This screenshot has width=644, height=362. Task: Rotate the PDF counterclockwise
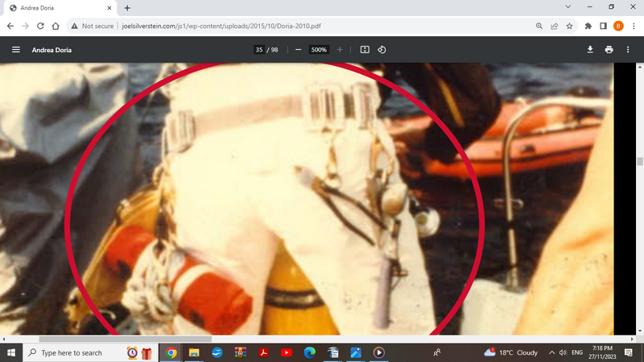[x=382, y=50]
